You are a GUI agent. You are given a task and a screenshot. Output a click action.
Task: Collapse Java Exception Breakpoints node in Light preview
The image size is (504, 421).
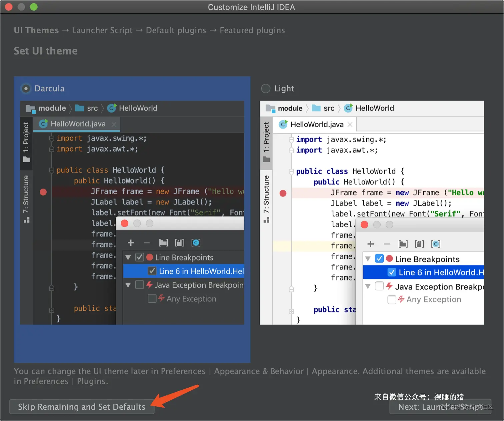point(368,286)
